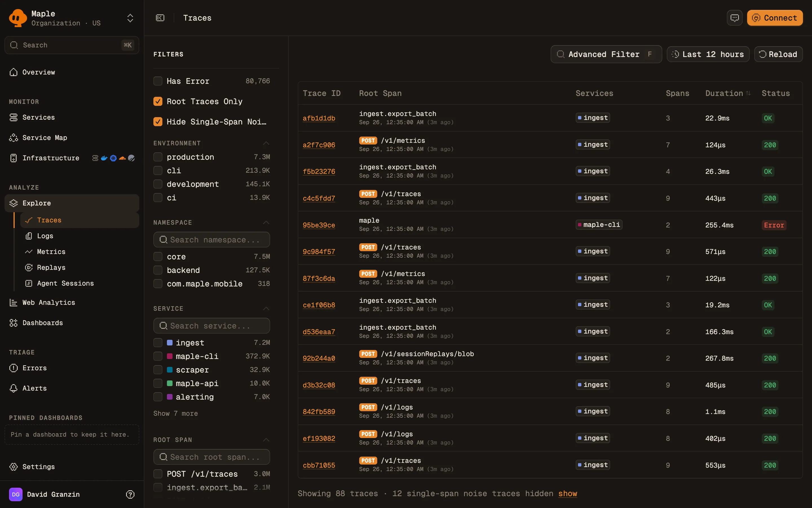Click the OK status in row d536eaa7
Image resolution: width=812 pixels, height=508 pixels.
[768, 332]
